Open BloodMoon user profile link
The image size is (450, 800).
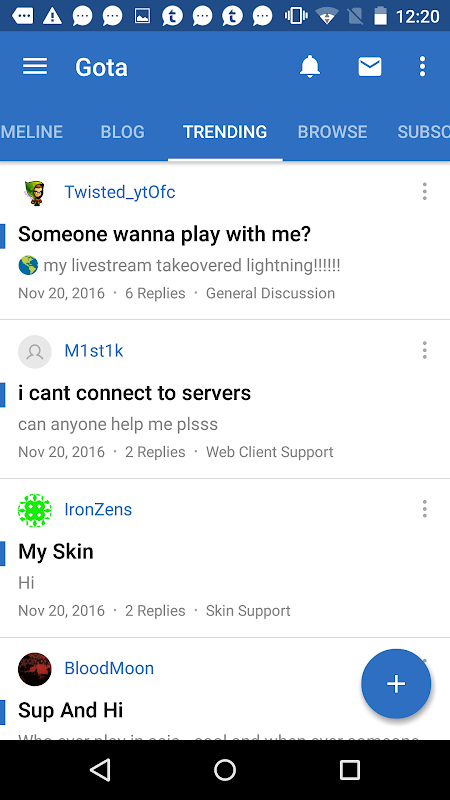[109, 668]
